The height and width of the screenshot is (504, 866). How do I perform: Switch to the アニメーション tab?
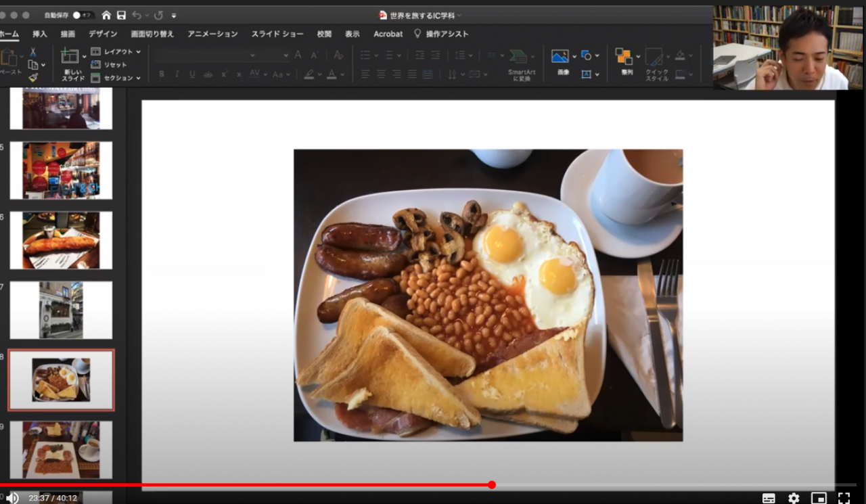[212, 34]
